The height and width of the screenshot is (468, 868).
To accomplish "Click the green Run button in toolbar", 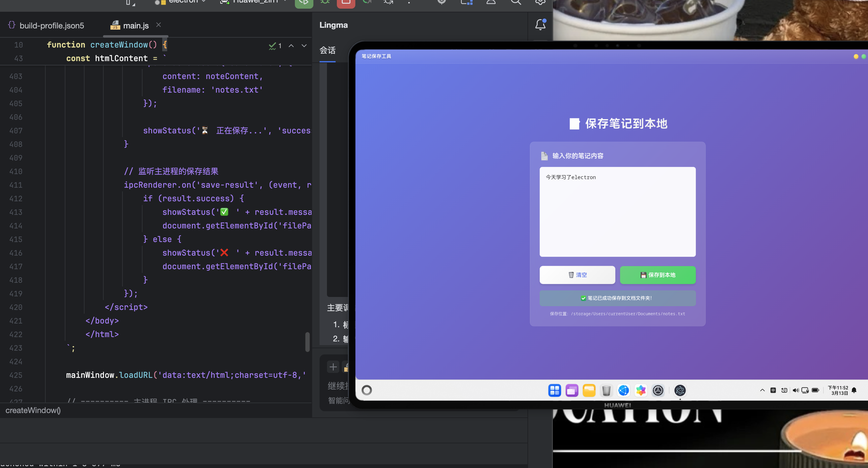I will tap(304, 3).
